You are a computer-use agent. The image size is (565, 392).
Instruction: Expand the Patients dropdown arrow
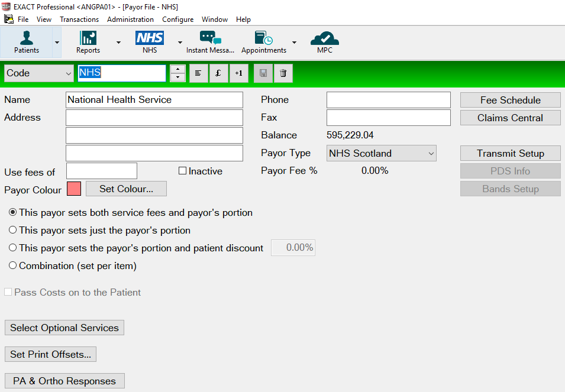coord(57,43)
